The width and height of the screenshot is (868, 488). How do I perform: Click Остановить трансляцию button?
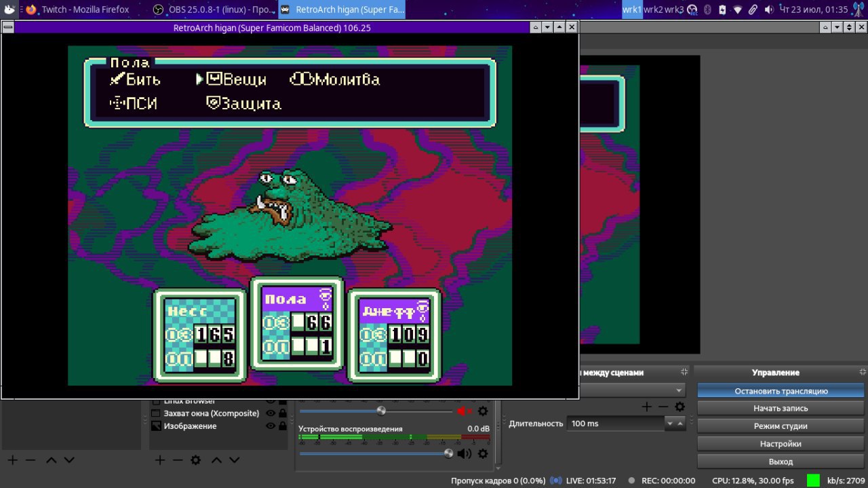click(x=781, y=391)
